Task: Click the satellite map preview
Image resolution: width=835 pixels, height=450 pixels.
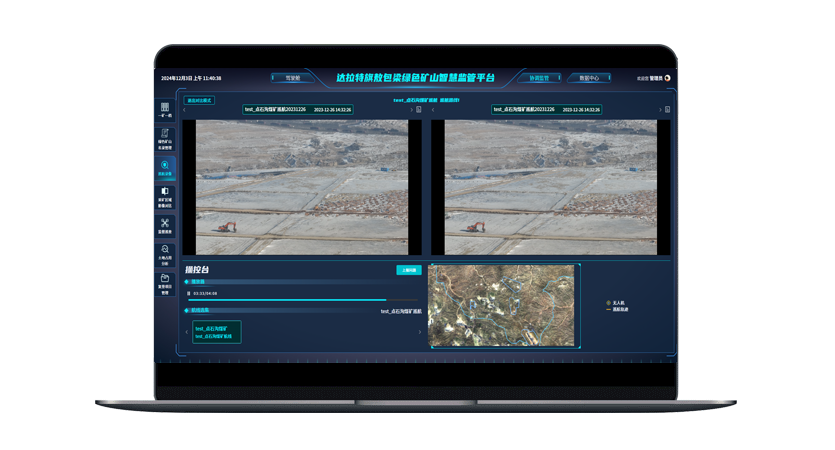Action: pyautogui.click(x=501, y=306)
